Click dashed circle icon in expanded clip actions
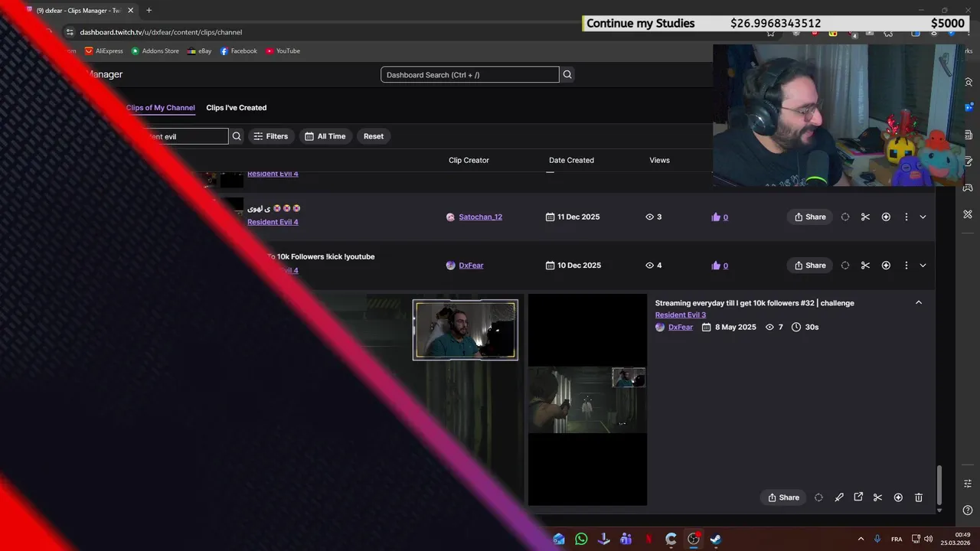This screenshot has height=551, width=980. 818,497
